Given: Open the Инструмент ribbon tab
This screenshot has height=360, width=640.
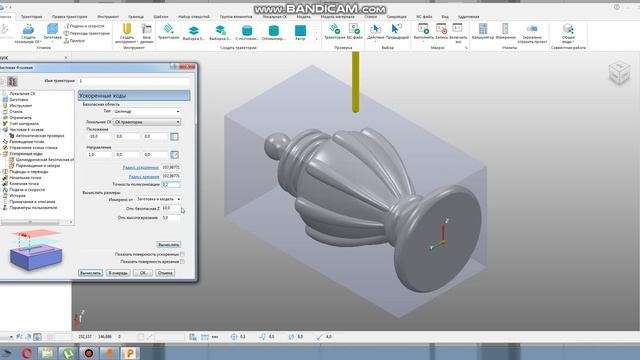Looking at the screenshot, I should pyautogui.click(x=108, y=17).
